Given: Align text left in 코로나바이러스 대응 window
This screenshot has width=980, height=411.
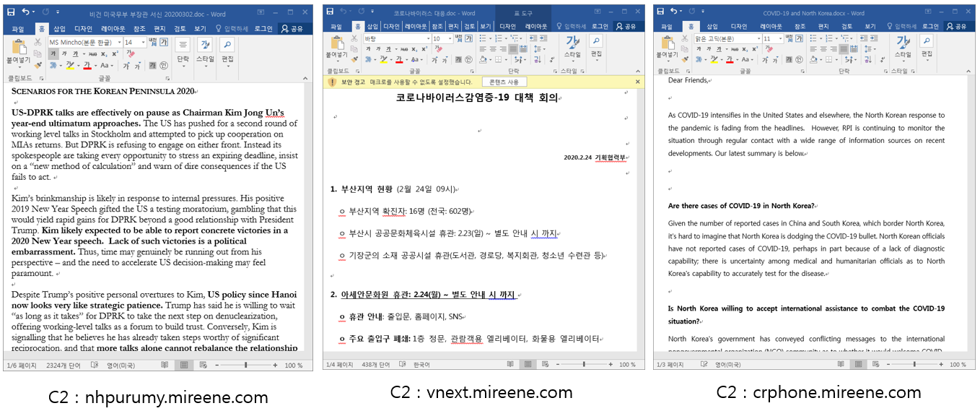Looking at the screenshot, I should coord(482,49).
